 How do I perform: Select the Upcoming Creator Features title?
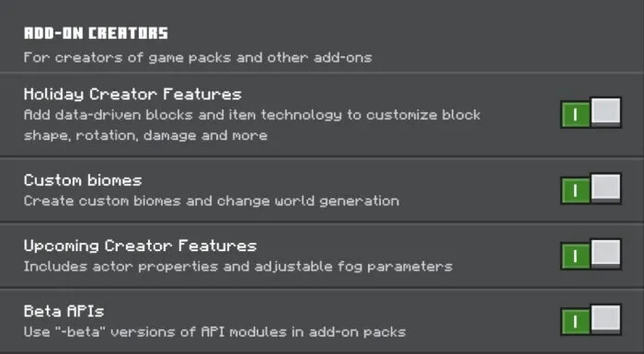tap(140, 246)
